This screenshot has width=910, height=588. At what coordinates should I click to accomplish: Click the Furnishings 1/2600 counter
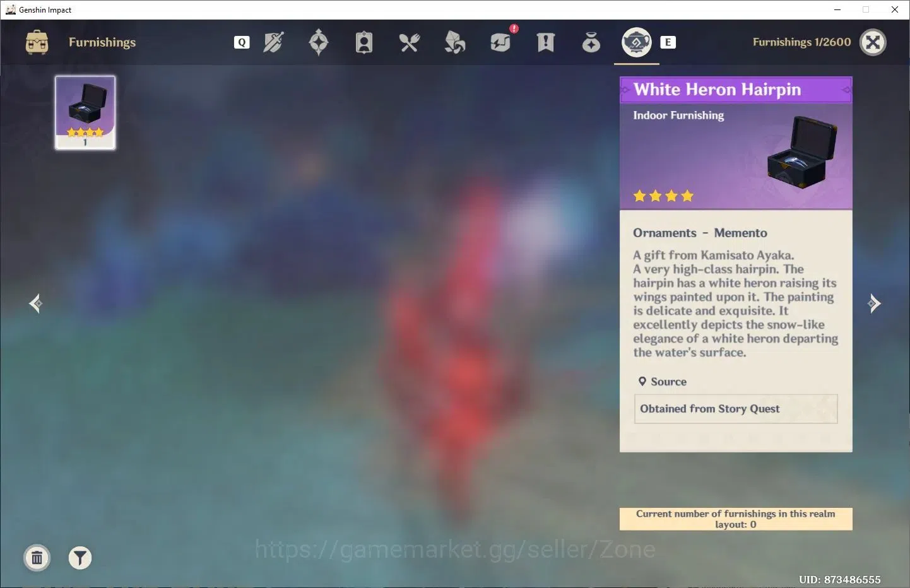point(801,42)
